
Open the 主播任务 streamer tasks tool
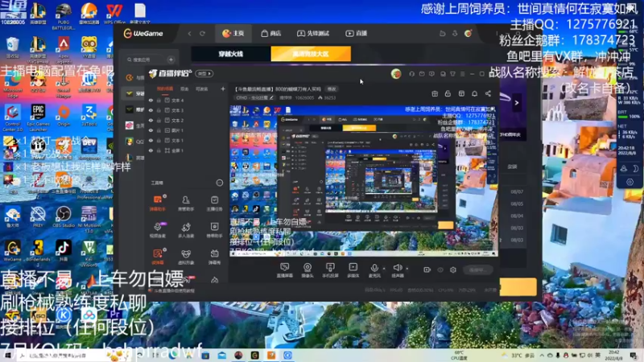point(214,203)
